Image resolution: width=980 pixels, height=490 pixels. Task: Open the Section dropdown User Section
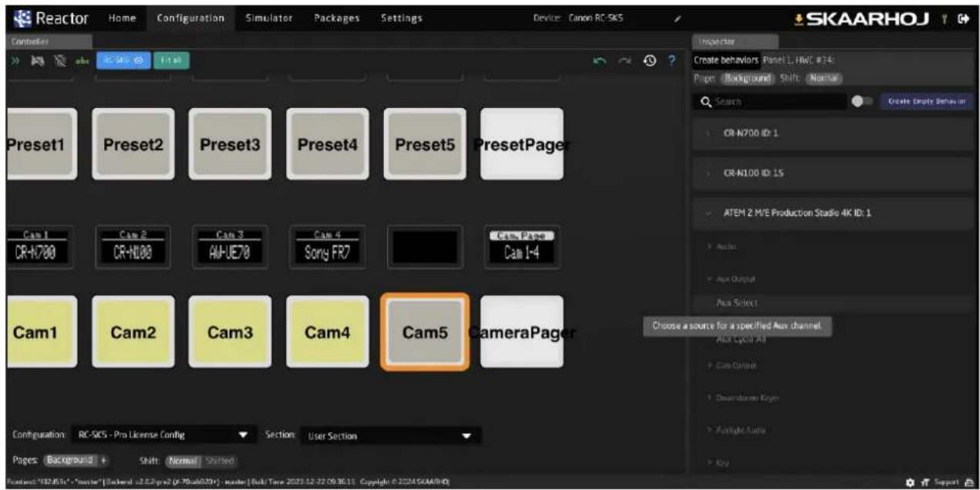390,436
